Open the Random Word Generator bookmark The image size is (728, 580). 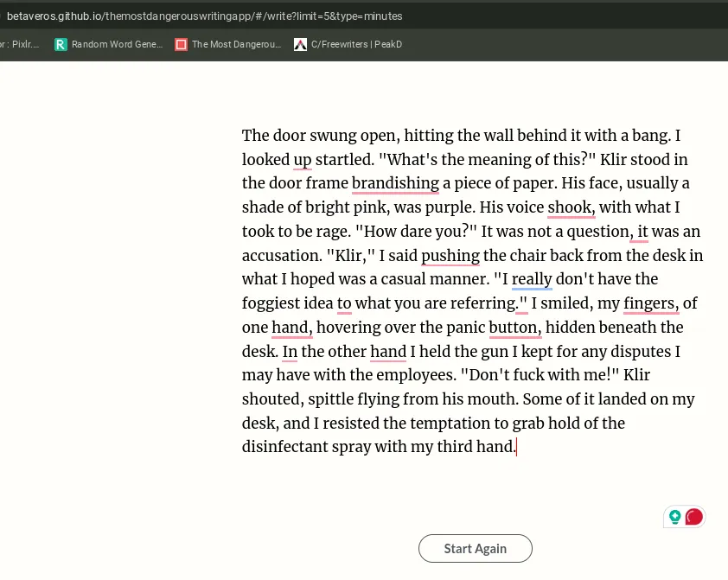(x=109, y=45)
